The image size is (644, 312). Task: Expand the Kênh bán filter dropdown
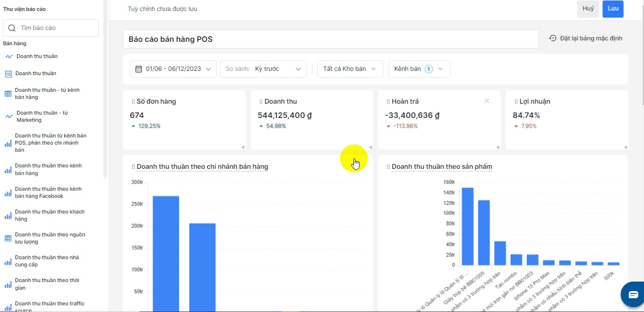[x=419, y=69]
